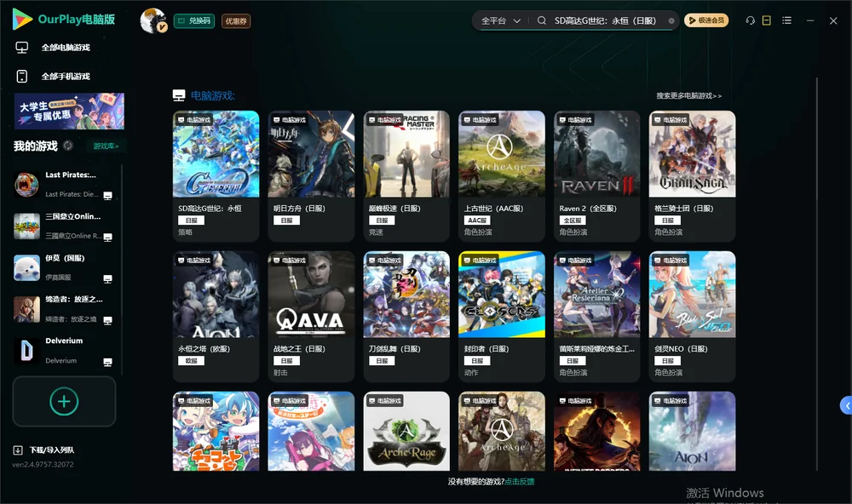
Task: Click 欧服 tag under 永恒之塔
Action: pyautogui.click(x=191, y=361)
